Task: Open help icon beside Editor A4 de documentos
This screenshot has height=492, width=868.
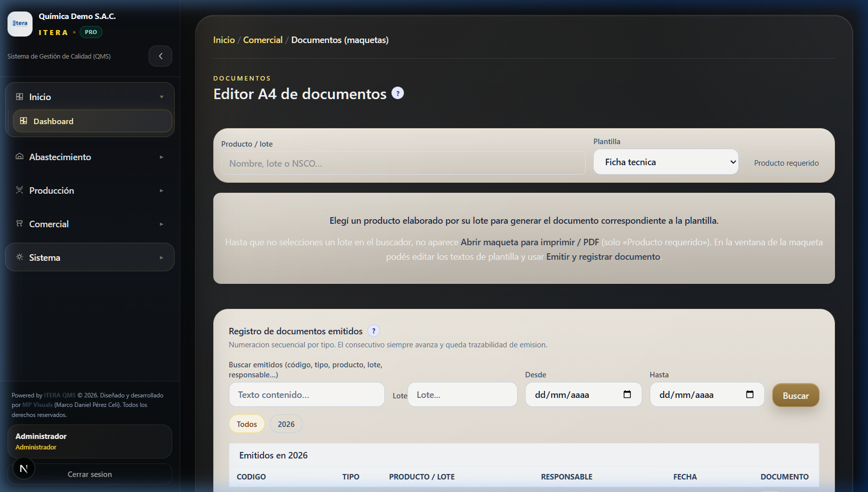Action: 397,93
